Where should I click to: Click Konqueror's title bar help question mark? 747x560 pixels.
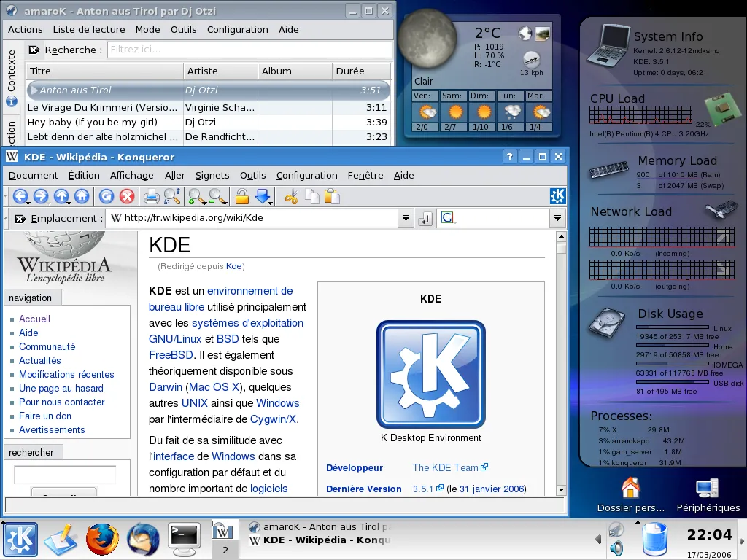coord(509,157)
